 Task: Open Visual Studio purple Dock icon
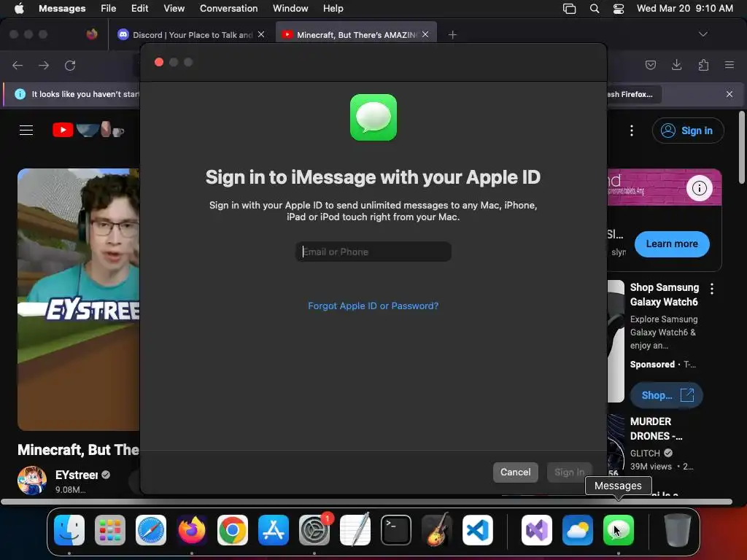click(x=537, y=530)
